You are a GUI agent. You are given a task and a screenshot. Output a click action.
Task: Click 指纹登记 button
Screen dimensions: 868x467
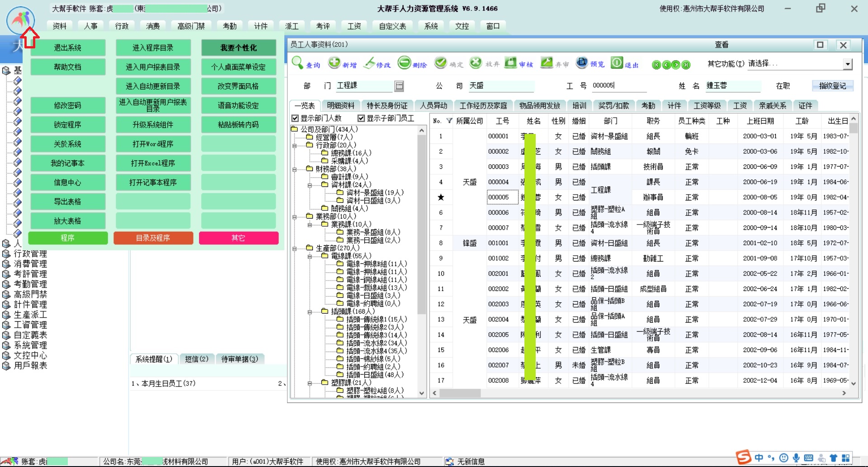click(832, 86)
